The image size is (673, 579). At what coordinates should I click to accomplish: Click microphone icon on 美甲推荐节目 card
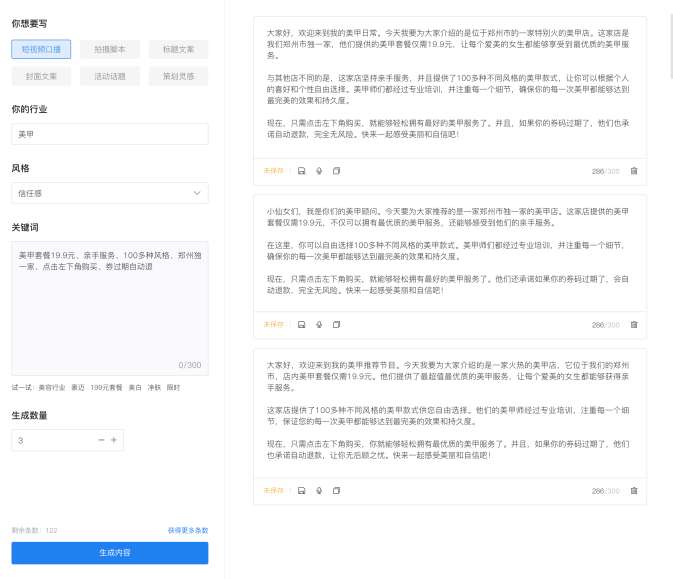pos(319,491)
